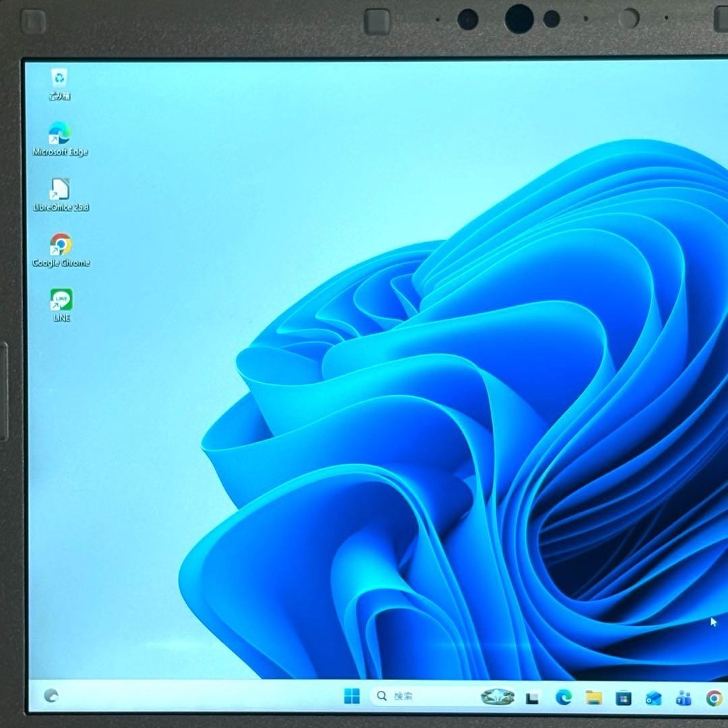Open Microsoft Store from the taskbar
The height and width of the screenshot is (728, 728).
[x=623, y=698]
